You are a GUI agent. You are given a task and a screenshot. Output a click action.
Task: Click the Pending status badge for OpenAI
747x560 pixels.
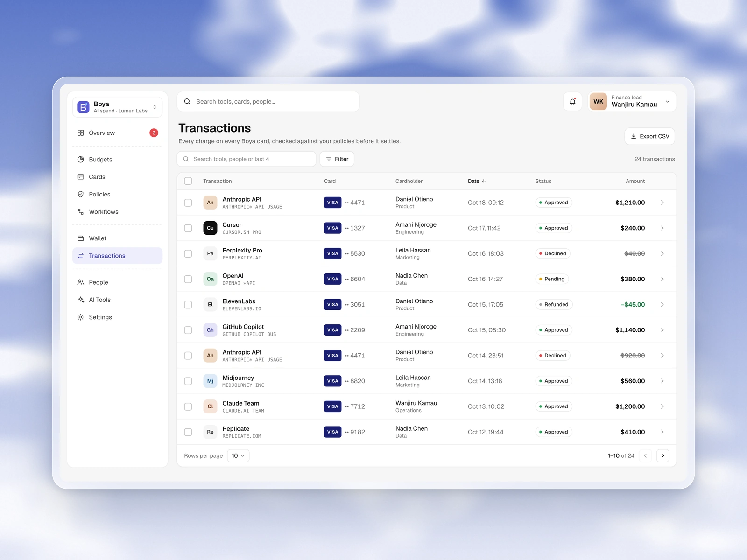[x=552, y=279]
